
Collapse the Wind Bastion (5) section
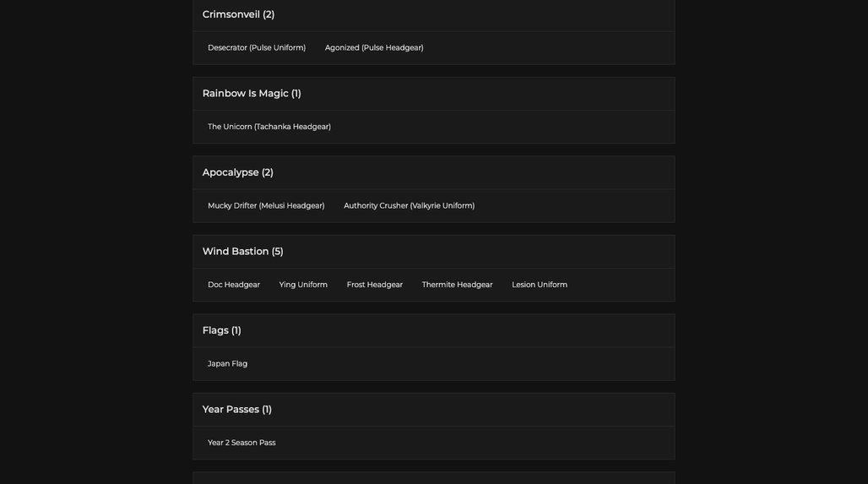[433, 252]
